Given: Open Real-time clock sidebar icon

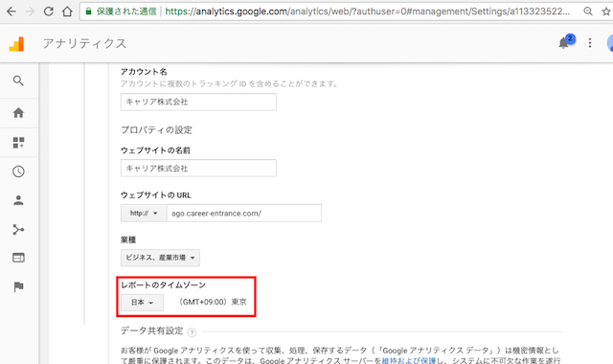Looking at the screenshot, I should 18,171.
